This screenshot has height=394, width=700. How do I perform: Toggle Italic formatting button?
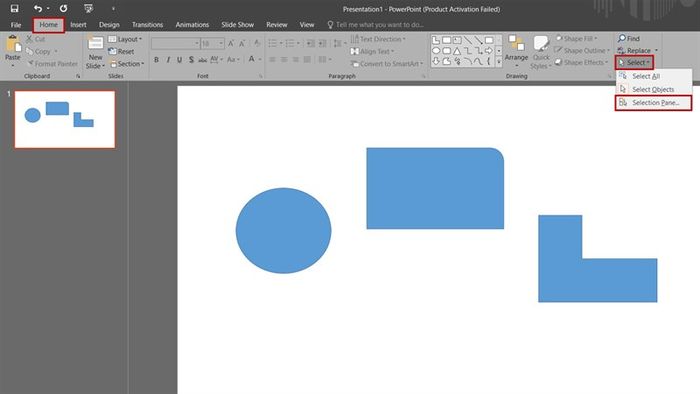168,59
